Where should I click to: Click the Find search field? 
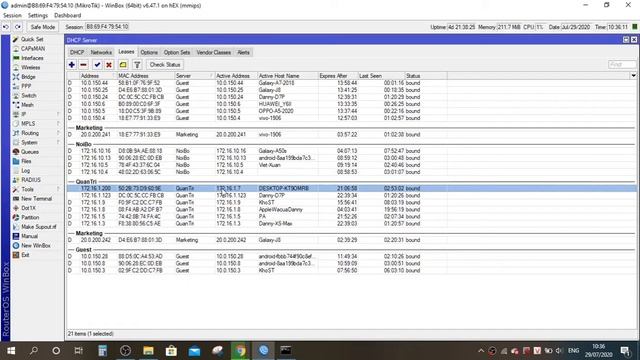622,64
